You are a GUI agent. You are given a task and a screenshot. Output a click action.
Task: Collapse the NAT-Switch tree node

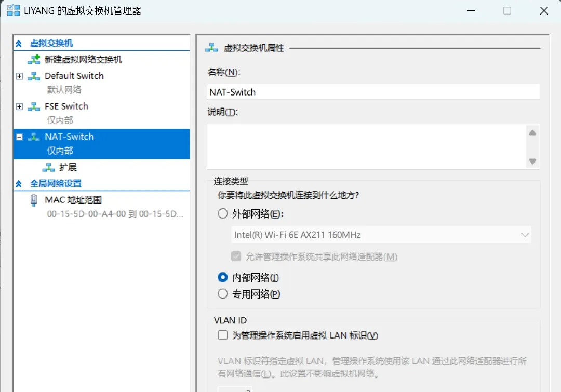tap(19, 137)
